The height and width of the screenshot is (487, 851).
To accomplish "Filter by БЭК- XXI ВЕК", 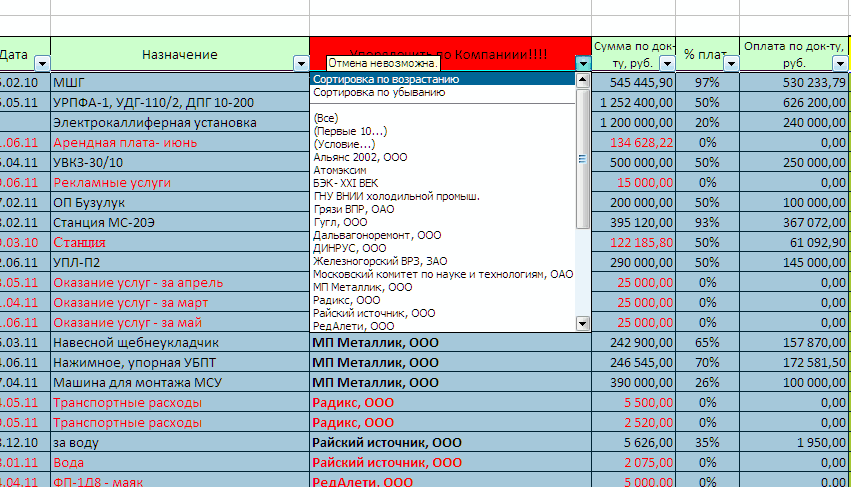I will [443, 183].
